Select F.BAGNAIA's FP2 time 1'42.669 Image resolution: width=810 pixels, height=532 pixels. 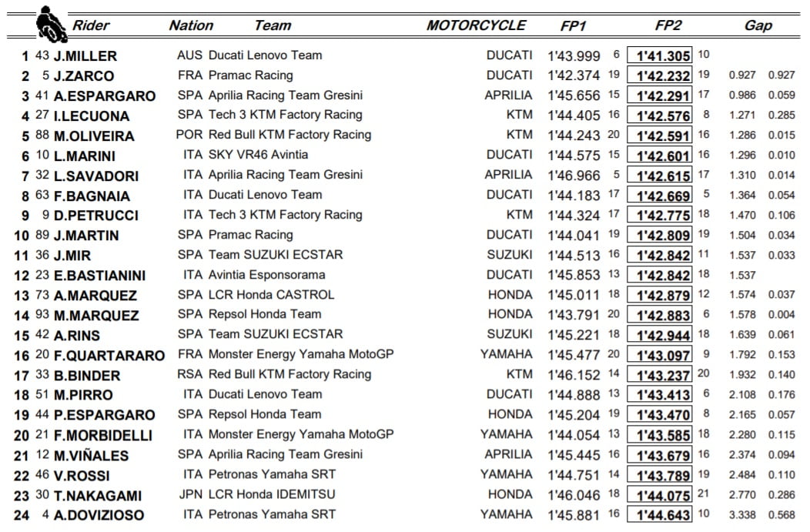(x=660, y=196)
